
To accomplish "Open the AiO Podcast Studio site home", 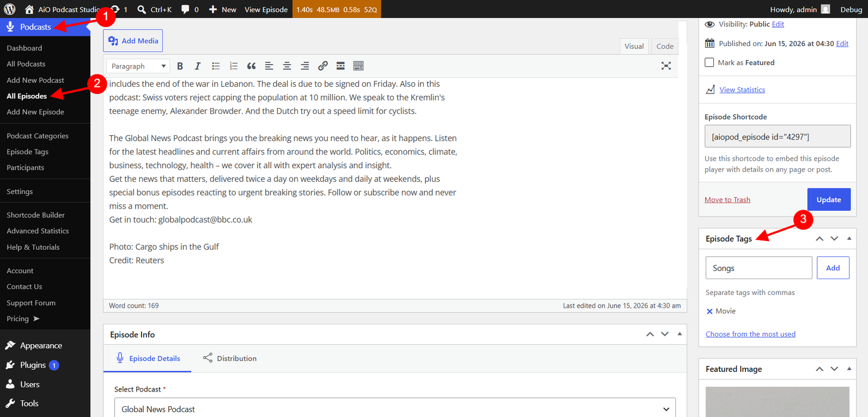I will point(62,9).
